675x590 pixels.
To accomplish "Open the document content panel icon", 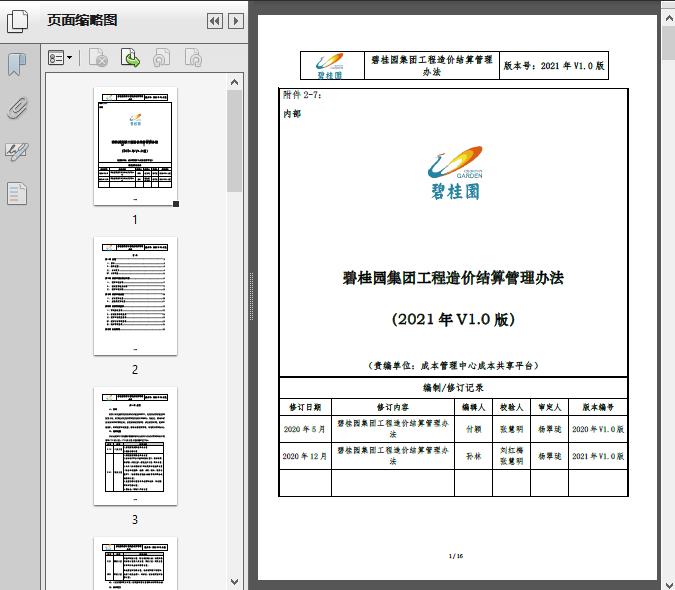I will (x=17, y=193).
